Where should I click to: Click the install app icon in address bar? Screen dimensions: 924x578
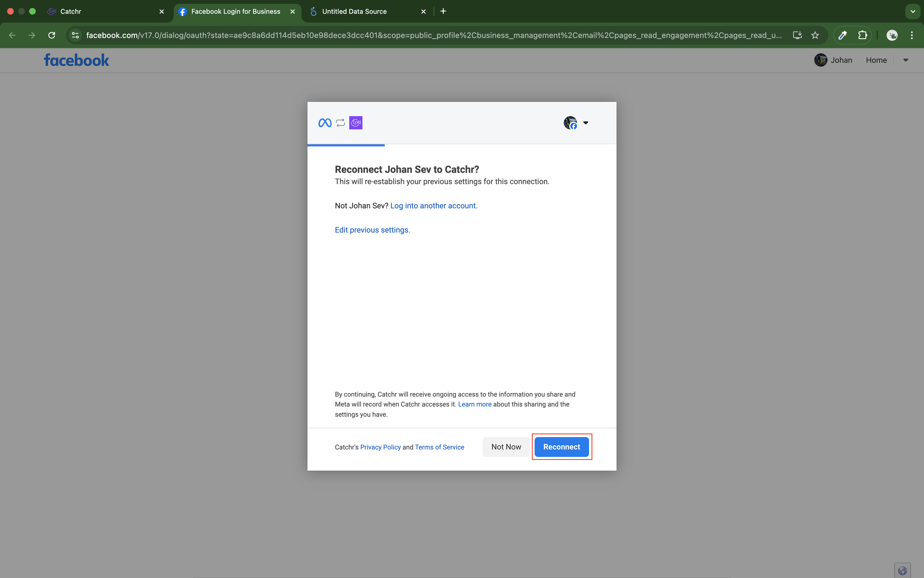[797, 35]
